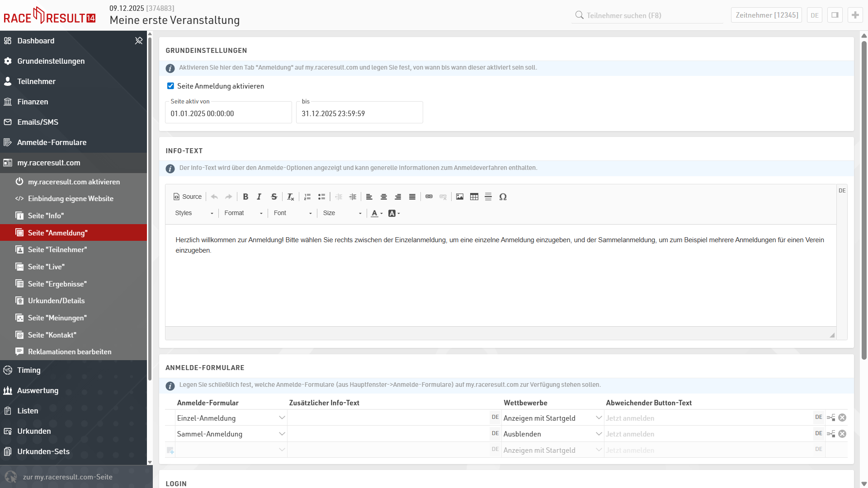The width and height of the screenshot is (868, 488).
Task: Click the Strikethrough formatting icon
Action: (x=274, y=197)
